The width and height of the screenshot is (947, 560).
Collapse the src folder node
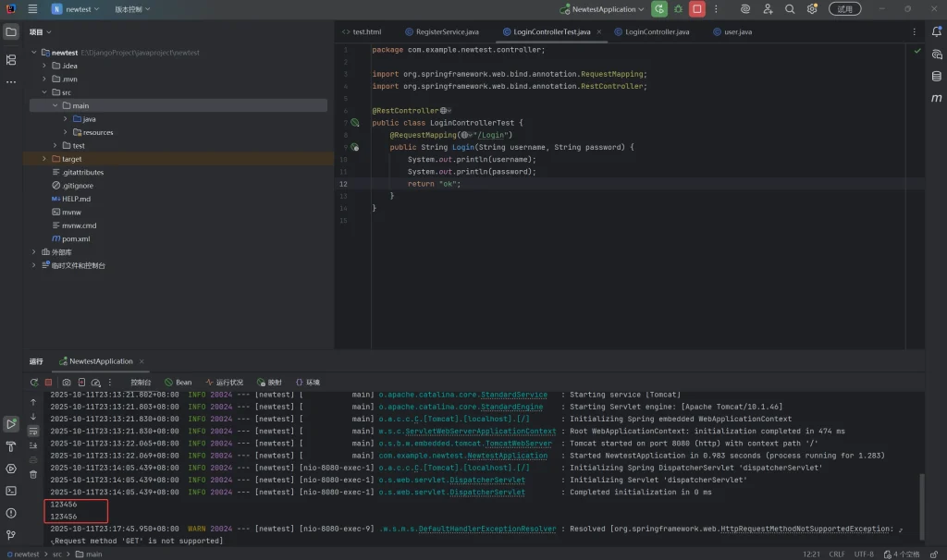pos(43,92)
